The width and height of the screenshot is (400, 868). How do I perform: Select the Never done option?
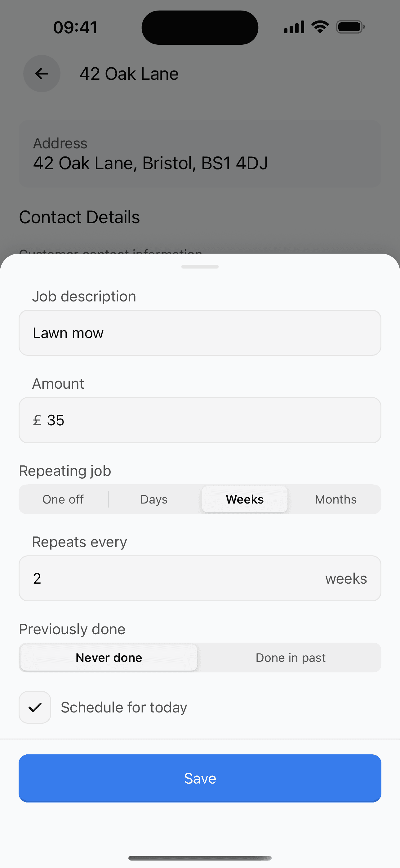pos(109,658)
